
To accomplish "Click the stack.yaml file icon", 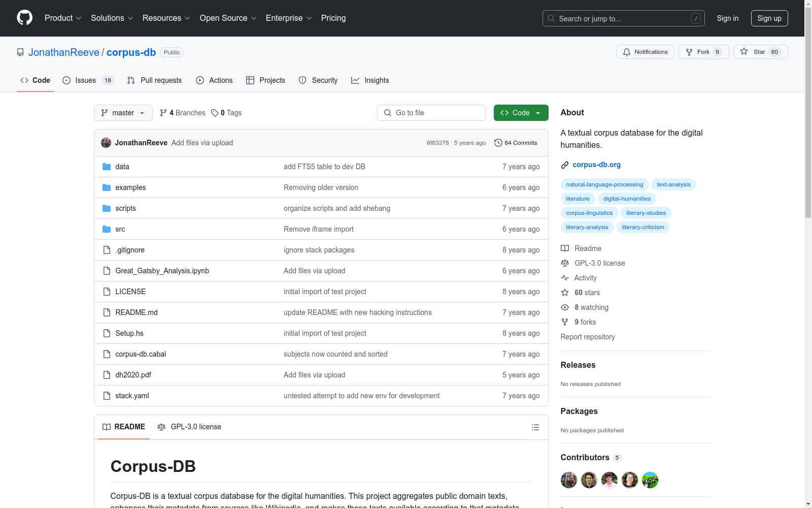I will coord(107,396).
